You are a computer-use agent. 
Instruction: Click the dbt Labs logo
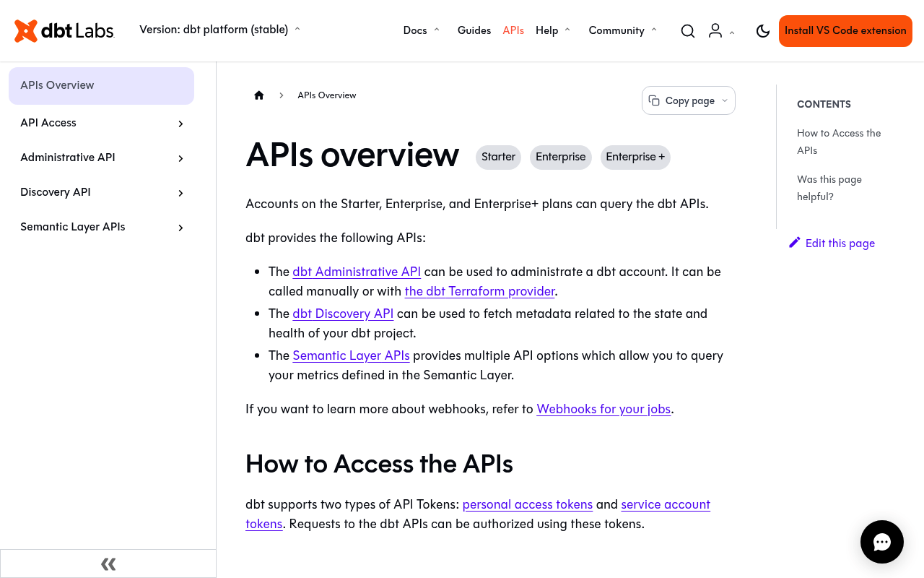click(64, 30)
